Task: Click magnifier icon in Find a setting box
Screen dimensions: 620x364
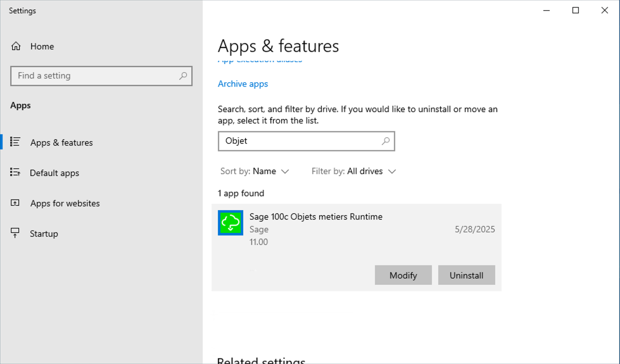Action: (x=183, y=76)
